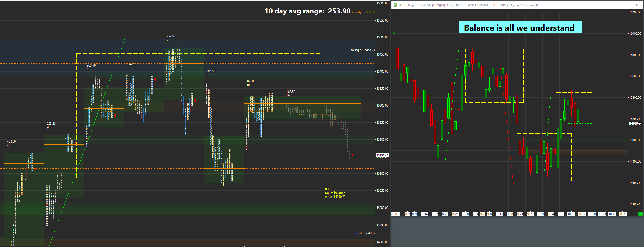Select the 10-29 date on the time axis
Viewport: 644px width, 247px height.
click(x=623, y=214)
